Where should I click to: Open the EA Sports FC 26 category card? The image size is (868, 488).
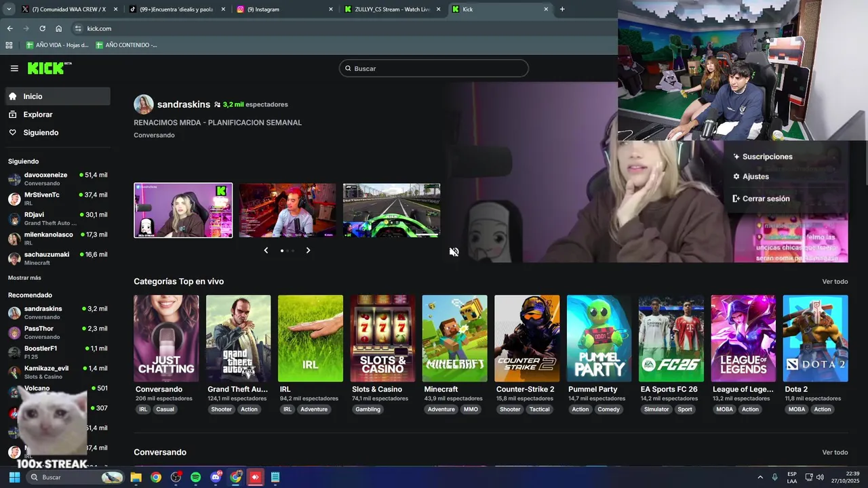(671, 338)
